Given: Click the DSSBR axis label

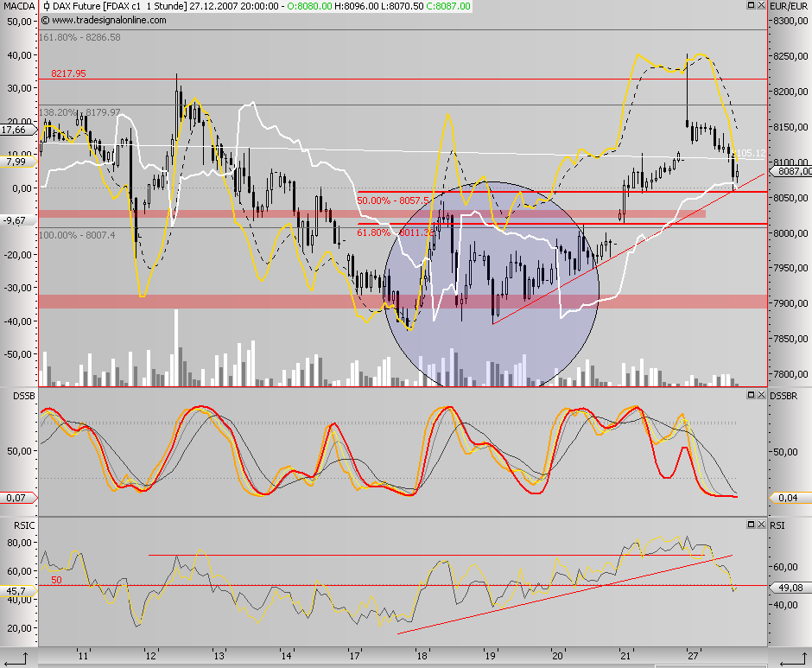Looking at the screenshot, I should 783,396.
